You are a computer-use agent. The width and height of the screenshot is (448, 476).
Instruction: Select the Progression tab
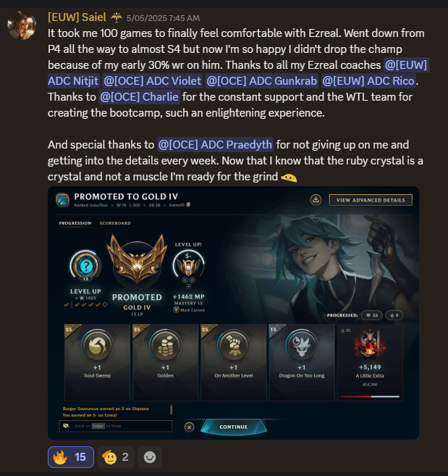pos(75,223)
